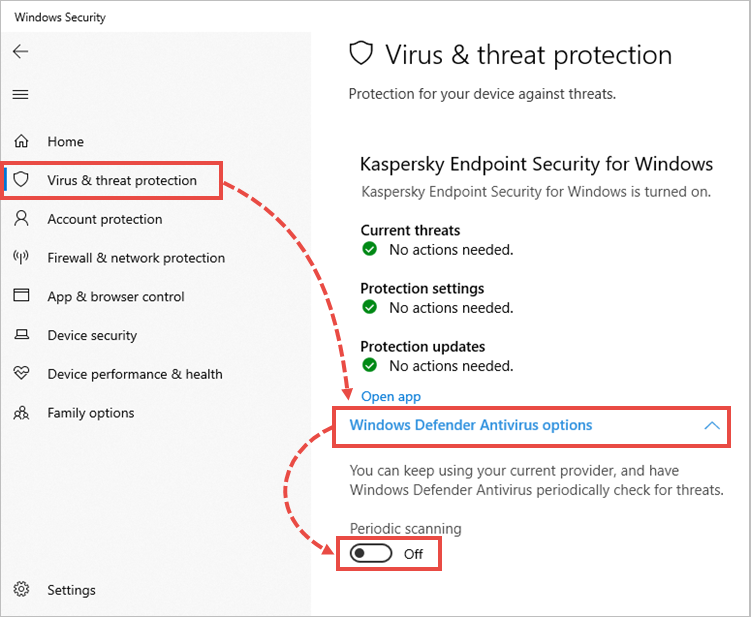Open Device performance & health page
Screen dimensions: 751x617
click(135, 374)
